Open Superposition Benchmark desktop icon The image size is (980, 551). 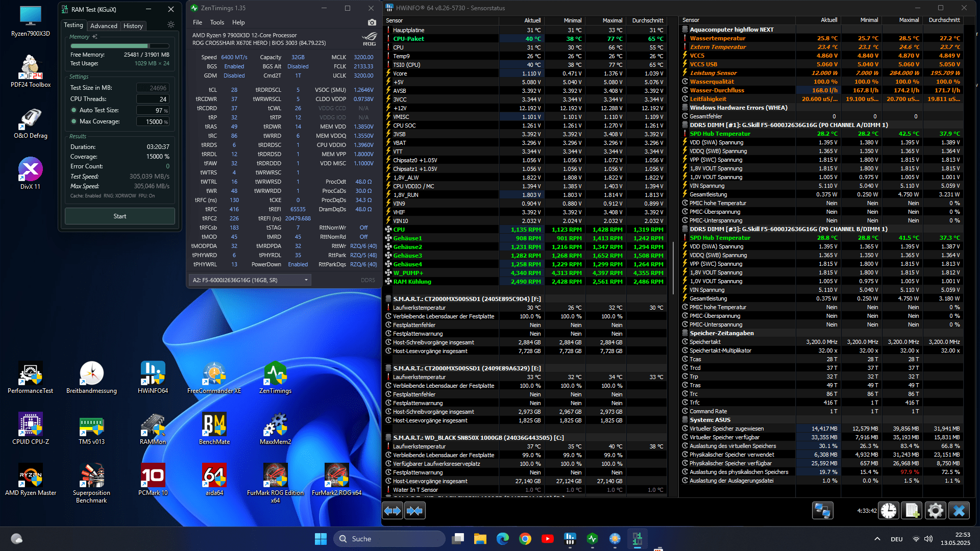click(92, 484)
